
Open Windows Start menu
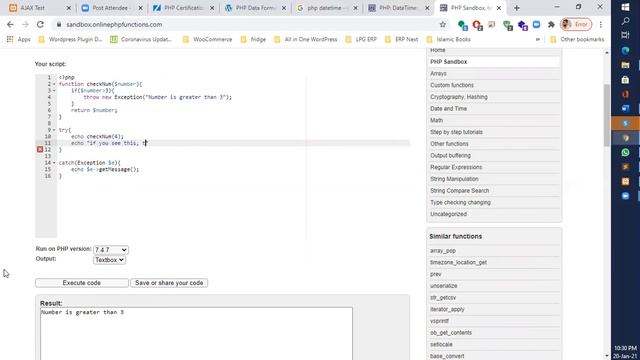click(x=625, y=7)
